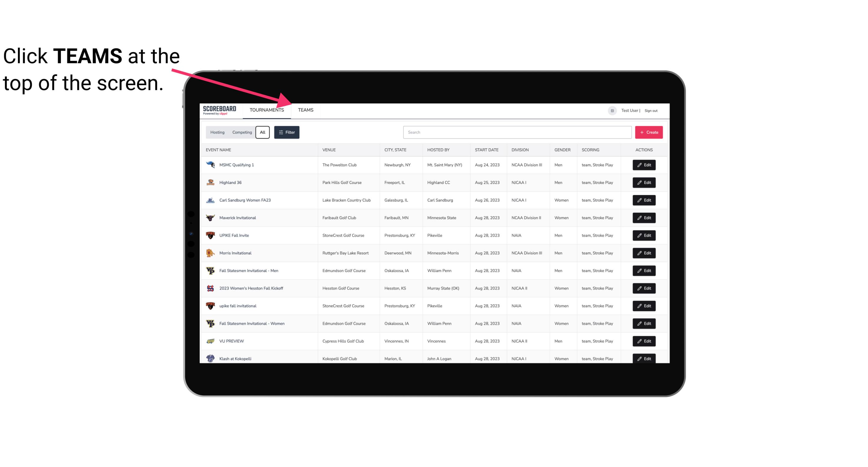This screenshot has height=467, width=868.
Task: Click the Edit icon for Maverick Invitational
Action: click(x=644, y=217)
